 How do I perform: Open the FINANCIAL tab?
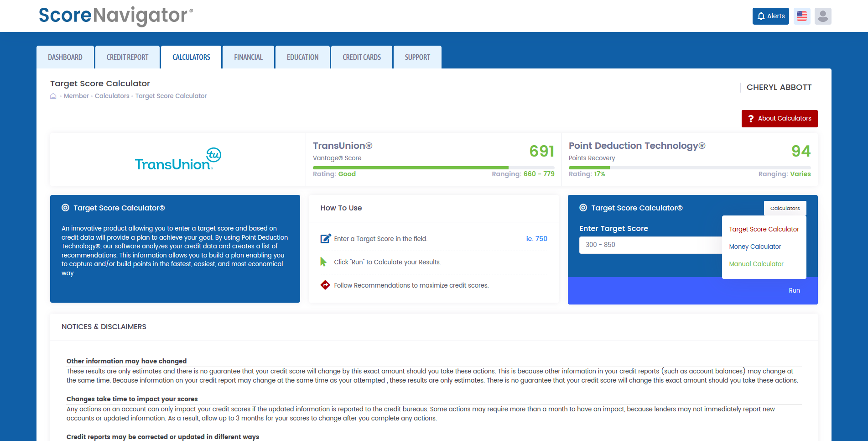248,57
